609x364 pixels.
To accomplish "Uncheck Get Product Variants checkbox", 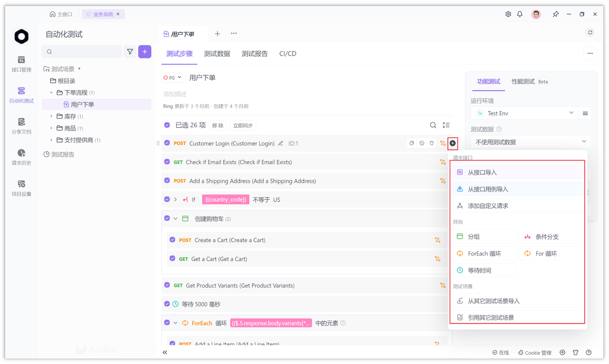I will click(167, 285).
